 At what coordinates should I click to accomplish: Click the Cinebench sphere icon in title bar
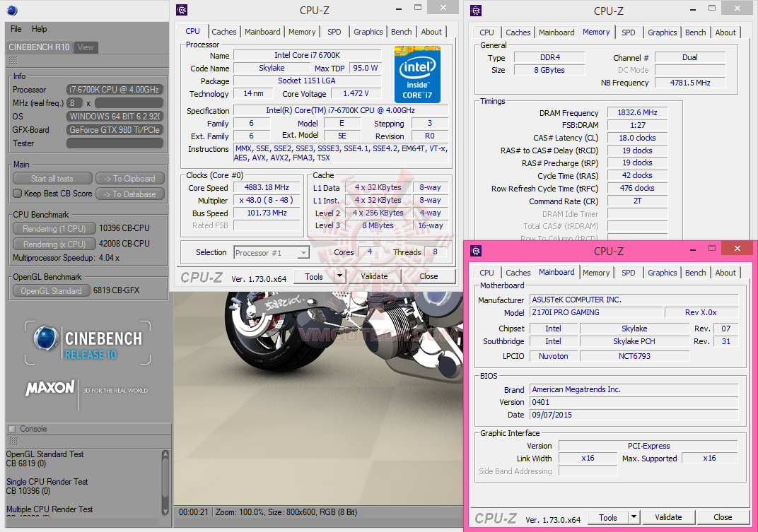(12, 10)
